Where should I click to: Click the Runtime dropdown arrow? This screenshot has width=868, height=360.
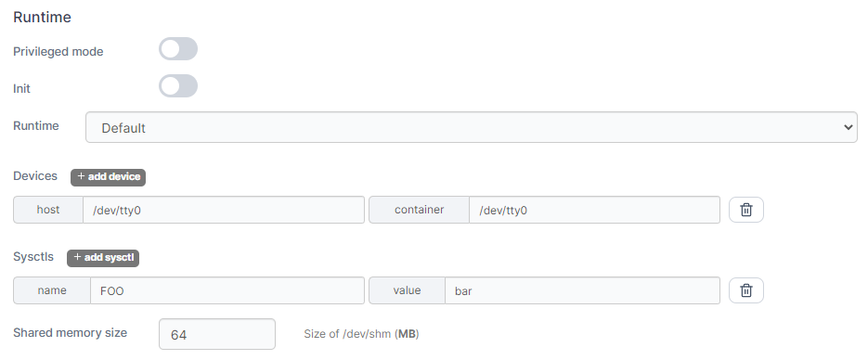coord(849,127)
